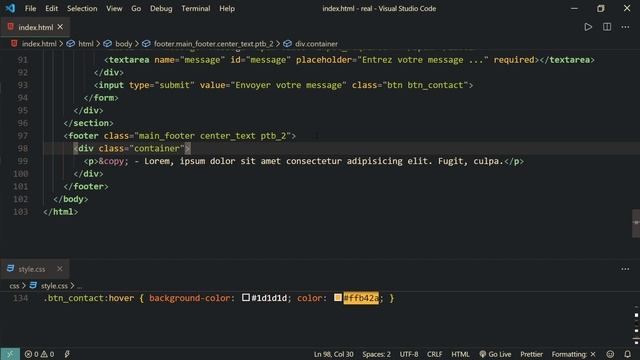Click "Envoyer votre message" value text
This screenshot has width=640, height=360.
pyautogui.click(x=288, y=85)
